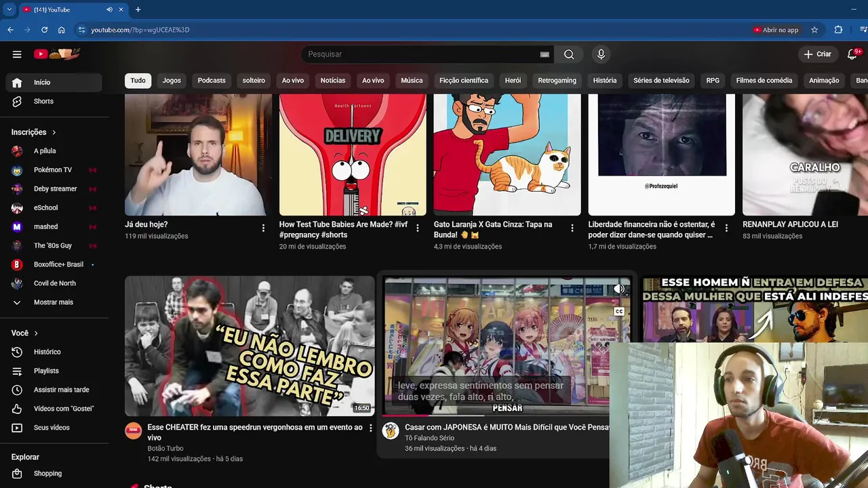Image resolution: width=868 pixels, height=488 pixels.
Task: Open Histórico in sidebar
Action: coord(54,352)
